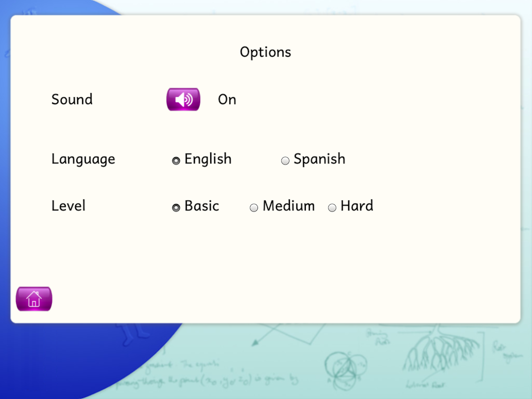532x399 pixels.
Task: Click the 'On' sound status text
Action: click(x=227, y=99)
